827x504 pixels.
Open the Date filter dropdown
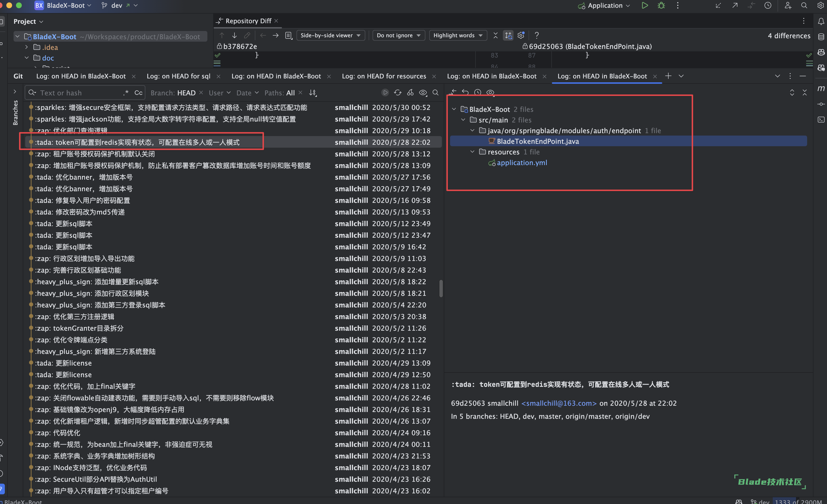(247, 93)
